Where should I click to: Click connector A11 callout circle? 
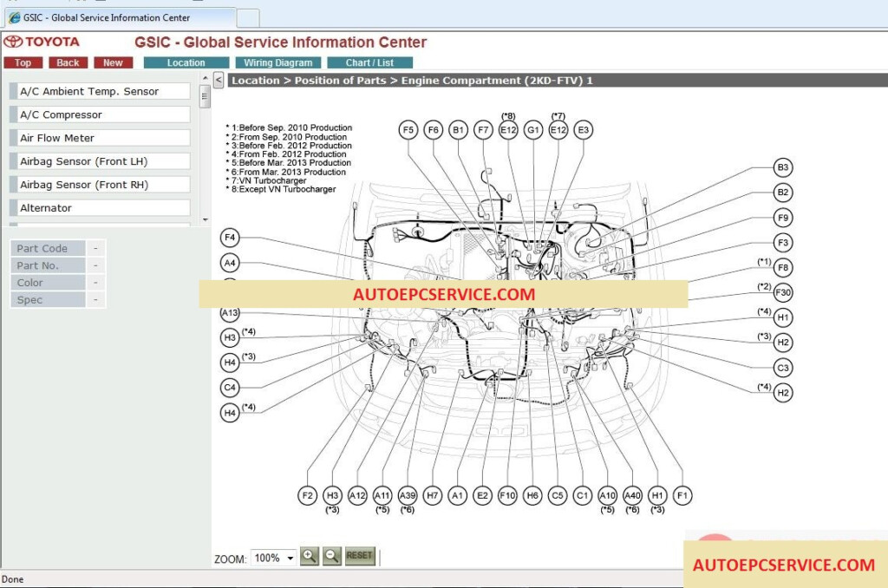point(382,496)
